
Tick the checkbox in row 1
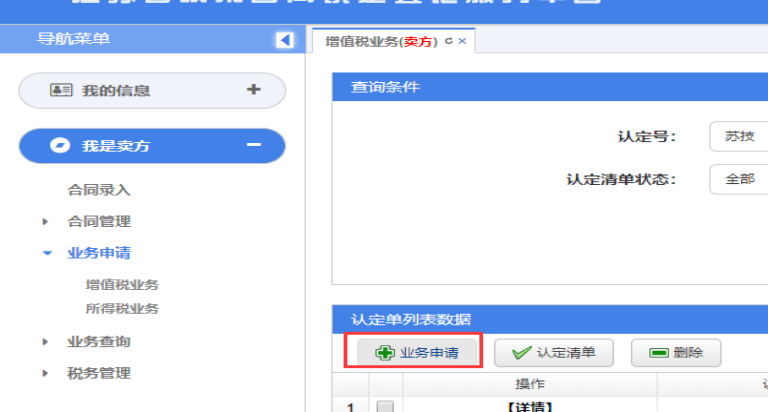[385, 407]
